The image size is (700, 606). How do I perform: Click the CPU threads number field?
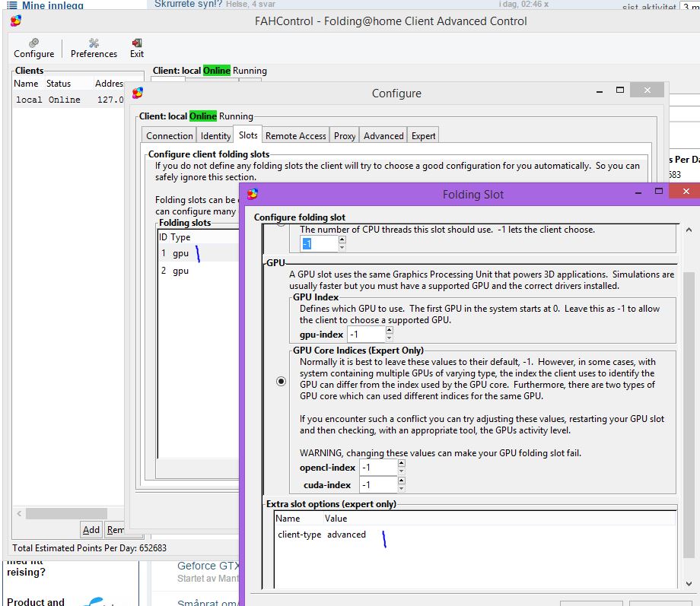(319, 243)
